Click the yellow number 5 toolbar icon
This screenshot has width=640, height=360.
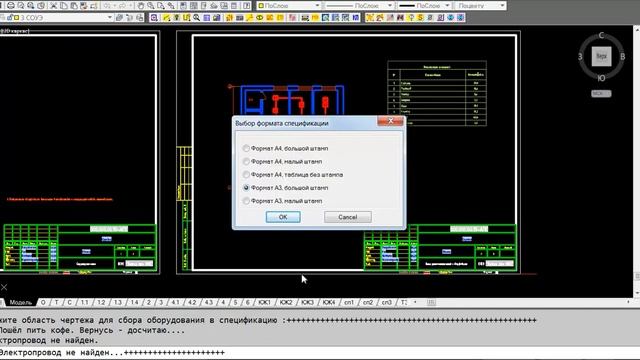coord(420,18)
